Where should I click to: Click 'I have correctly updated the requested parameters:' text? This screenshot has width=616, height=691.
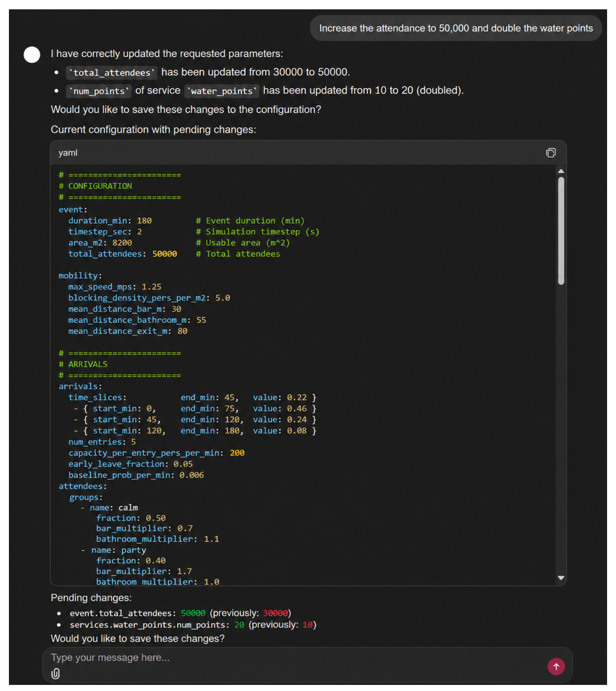point(167,54)
